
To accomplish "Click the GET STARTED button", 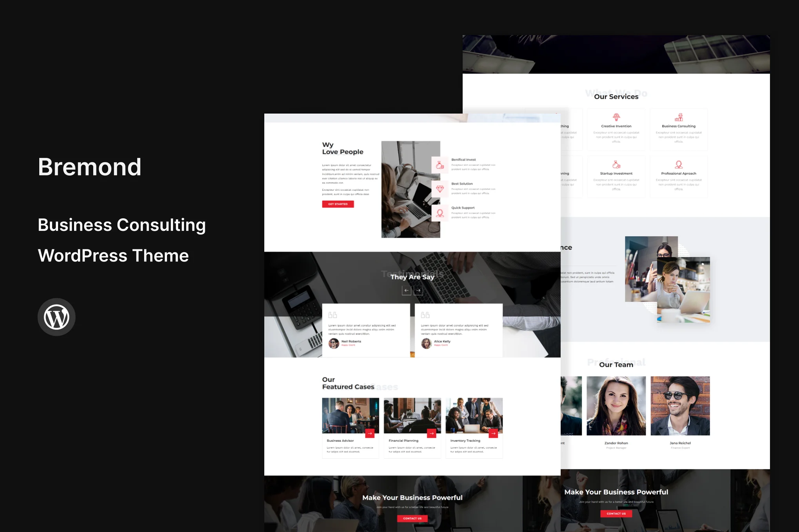I will pyautogui.click(x=338, y=204).
